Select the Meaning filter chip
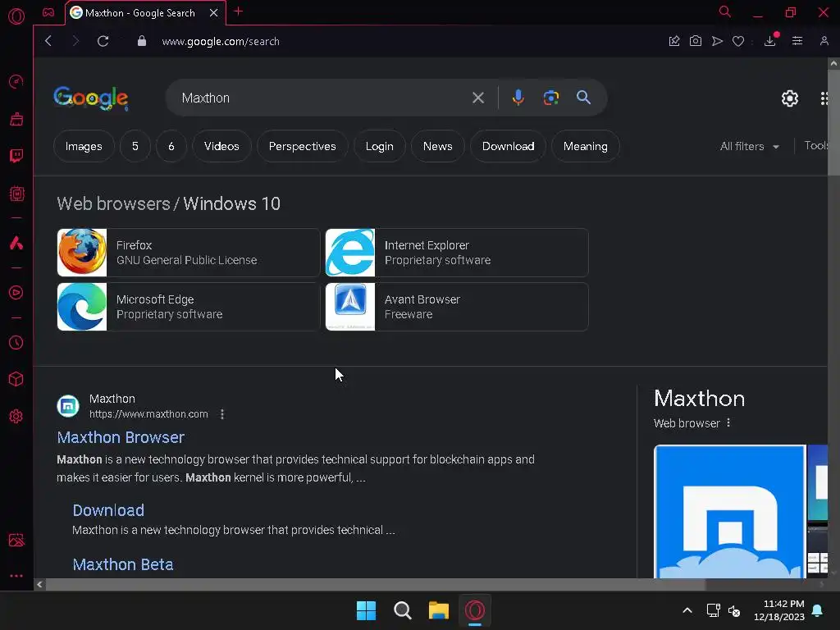This screenshot has width=840, height=630. 585,146
